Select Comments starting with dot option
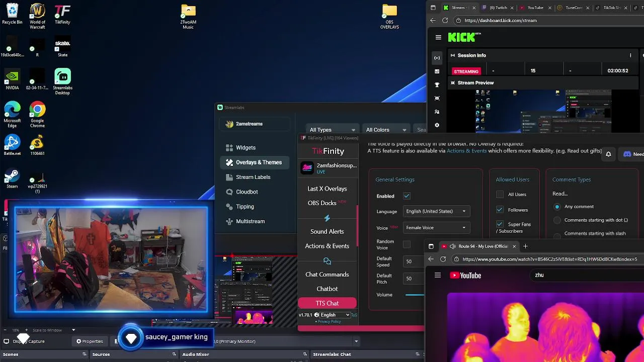 coord(557,220)
